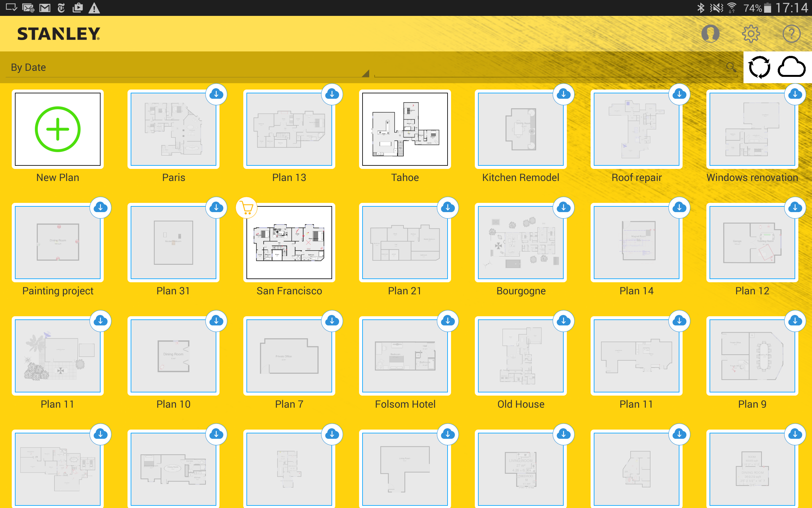Click the cloud storage icon
The height and width of the screenshot is (508, 812).
pyautogui.click(x=791, y=67)
